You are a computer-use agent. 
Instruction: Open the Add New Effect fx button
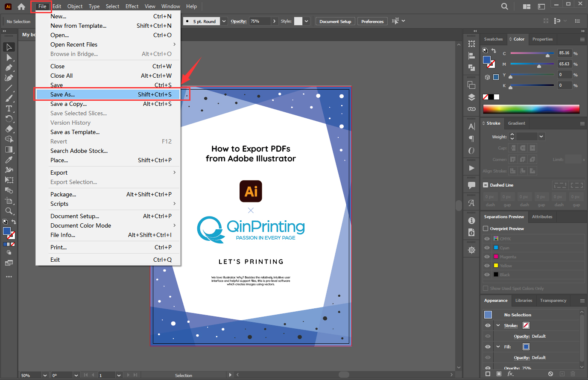[510, 374]
